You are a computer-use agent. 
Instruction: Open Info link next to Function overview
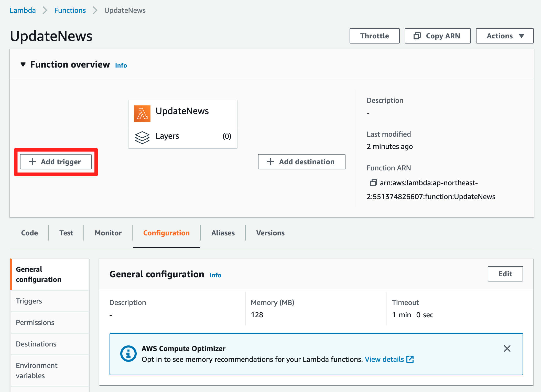(121, 66)
